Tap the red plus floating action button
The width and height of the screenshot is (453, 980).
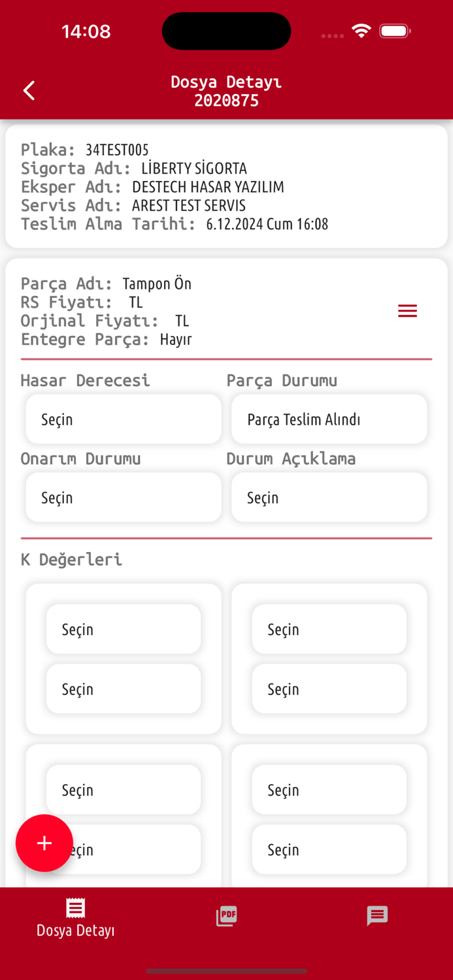click(x=44, y=843)
